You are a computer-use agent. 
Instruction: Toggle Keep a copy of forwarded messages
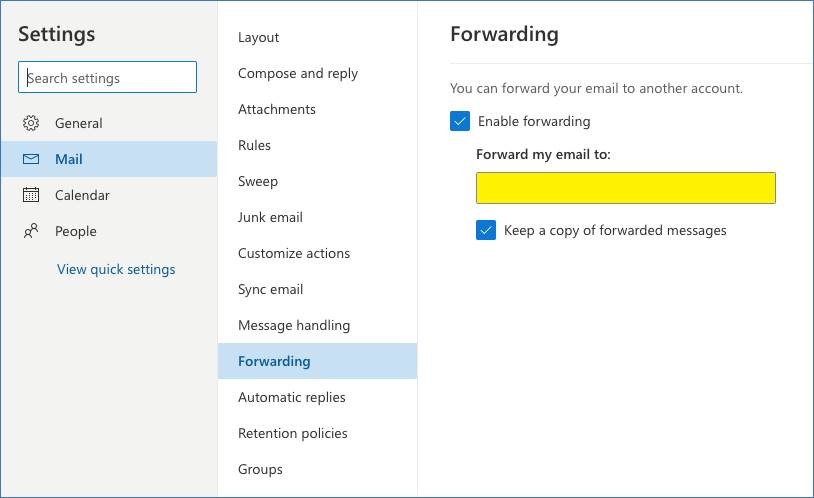(485, 230)
